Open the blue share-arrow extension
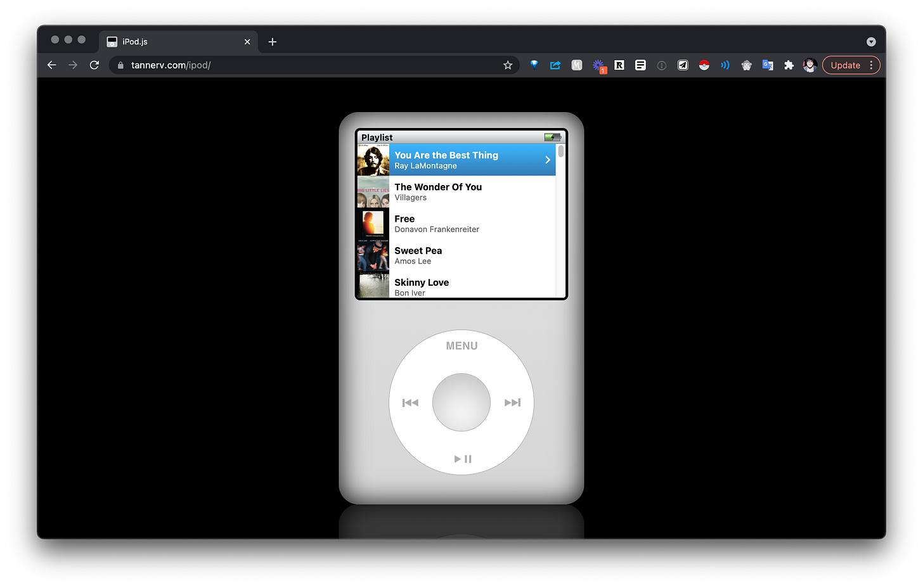 pyautogui.click(x=555, y=65)
